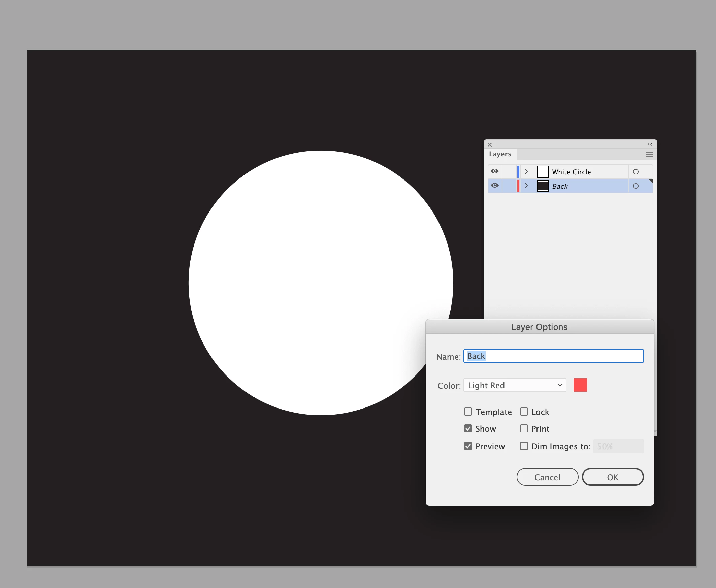Enable the Print checkbox
The image size is (716, 588).
click(524, 428)
